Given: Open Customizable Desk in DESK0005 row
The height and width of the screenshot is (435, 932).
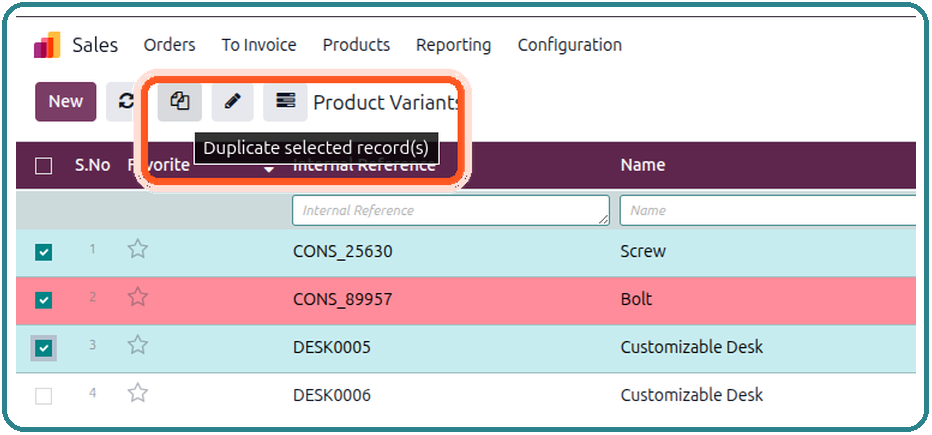Looking at the screenshot, I should 692,347.
